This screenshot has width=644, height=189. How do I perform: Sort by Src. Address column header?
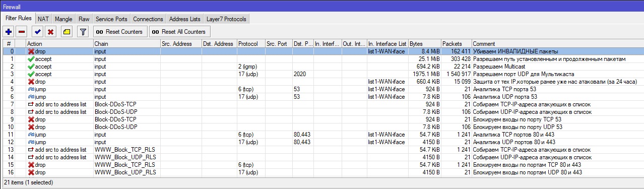click(x=181, y=44)
